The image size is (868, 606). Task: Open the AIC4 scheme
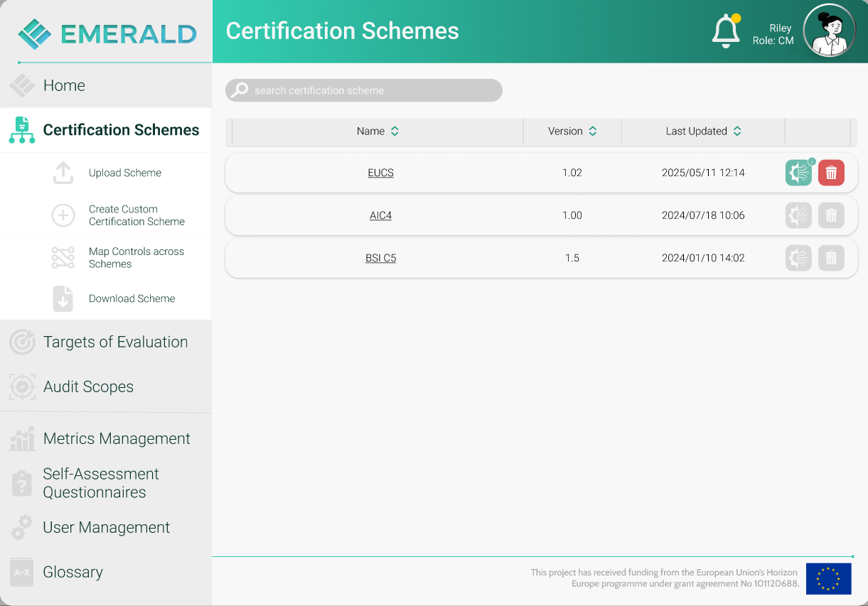point(380,215)
